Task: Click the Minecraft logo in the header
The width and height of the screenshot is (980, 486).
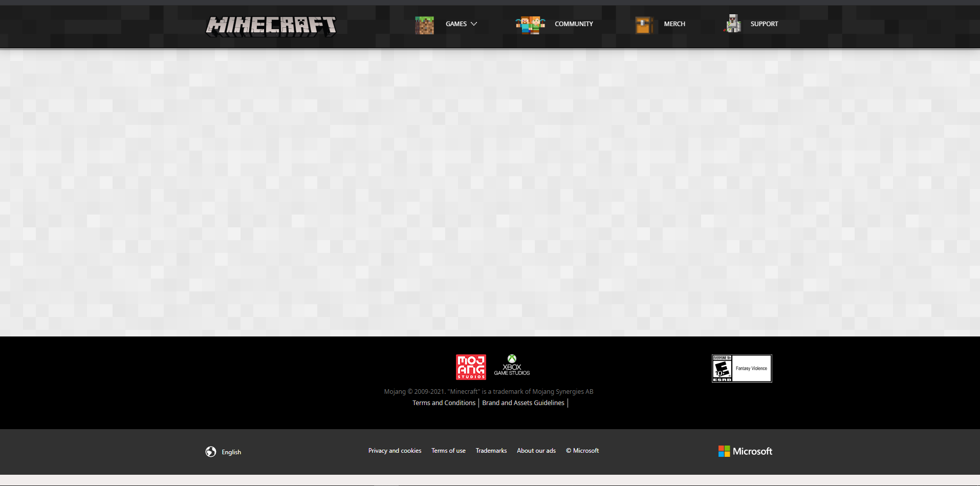Action: click(x=271, y=25)
